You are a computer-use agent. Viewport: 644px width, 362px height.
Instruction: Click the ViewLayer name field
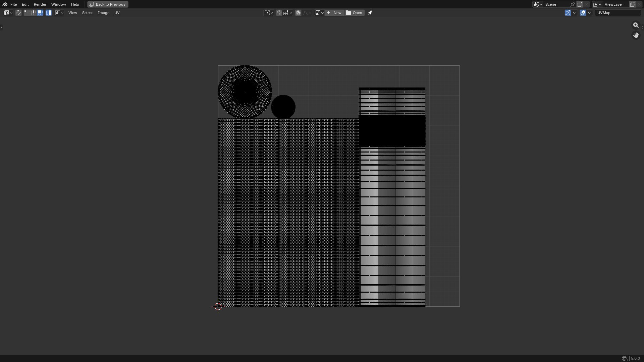click(616, 4)
